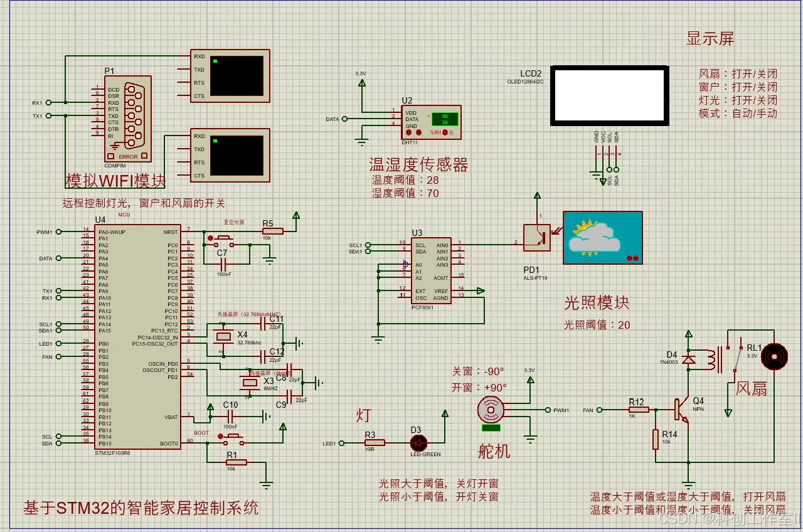This screenshot has height=532, width=803.
Task: Select the ALS-PT19 light sensor PD1
Action: coord(537,238)
